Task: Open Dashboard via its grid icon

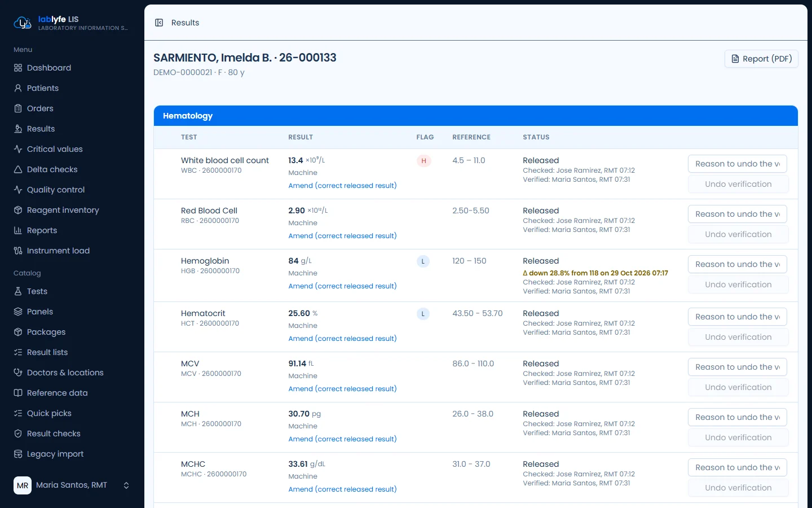Action: [18, 68]
